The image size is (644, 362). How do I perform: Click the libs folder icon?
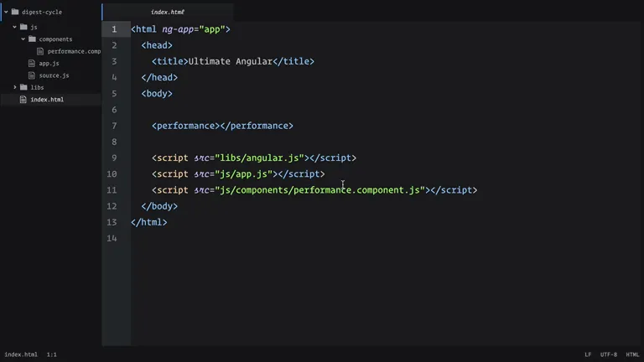[x=23, y=87]
